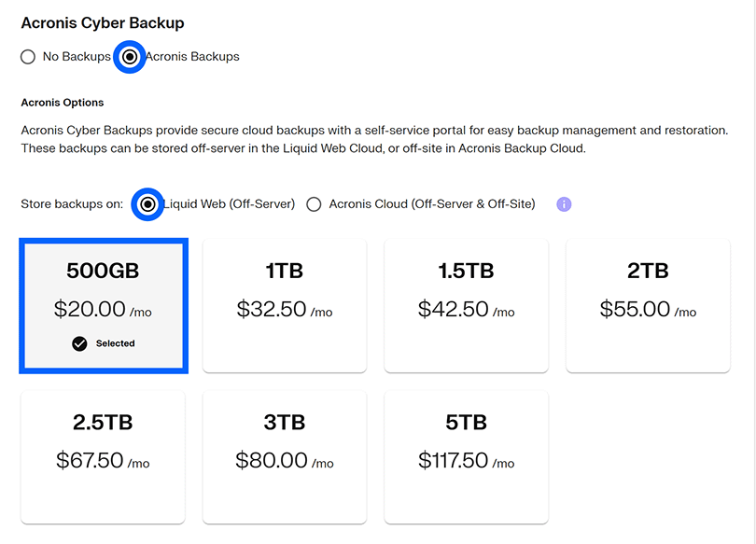Pick the 1TB $32.50 plan card
The height and width of the screenshot is (544, 756).
click(x=285, y=306)
